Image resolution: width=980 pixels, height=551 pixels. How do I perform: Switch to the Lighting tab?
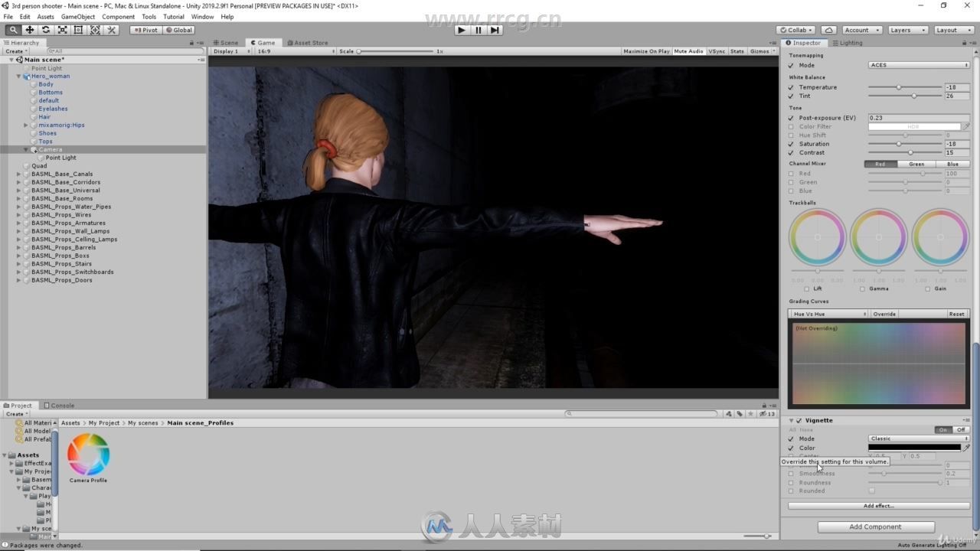point(848,43)
